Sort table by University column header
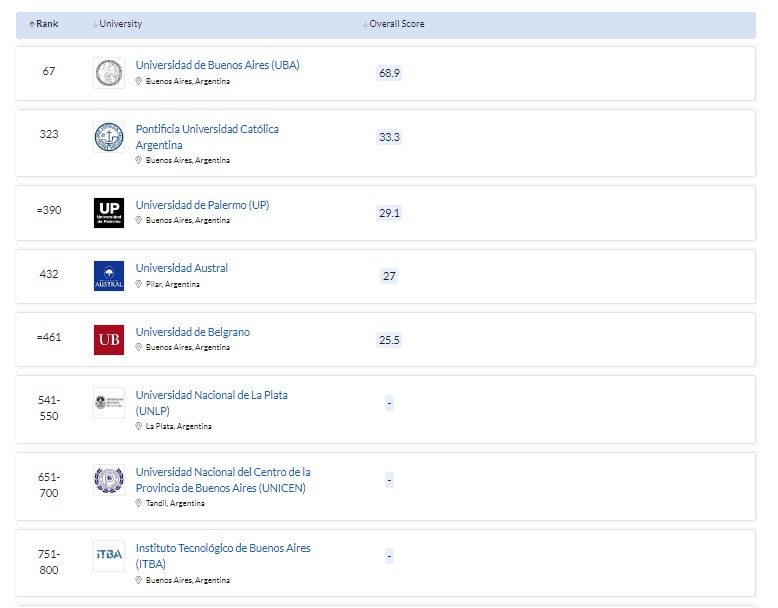778x608 pixels. (x=117, y=24)
